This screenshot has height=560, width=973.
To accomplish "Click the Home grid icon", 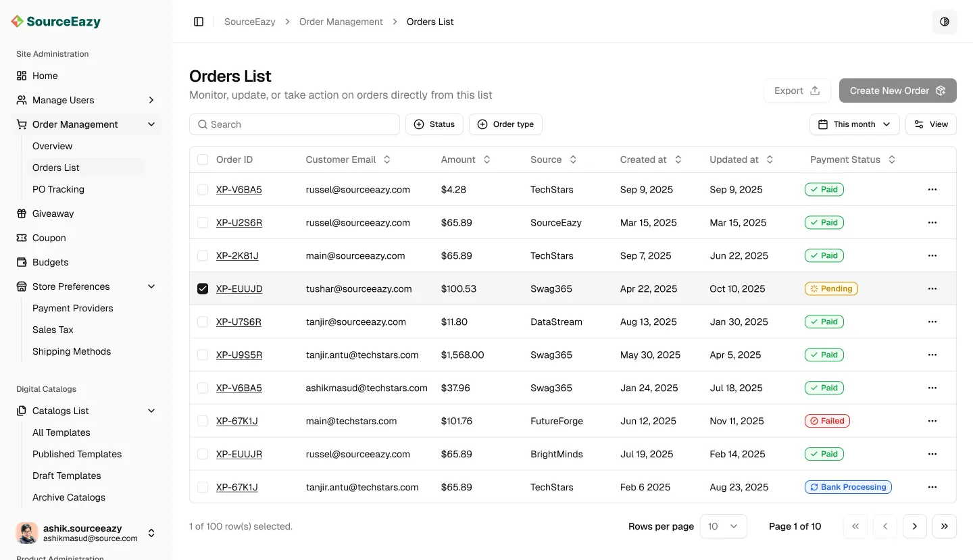I will click(22, 76).
